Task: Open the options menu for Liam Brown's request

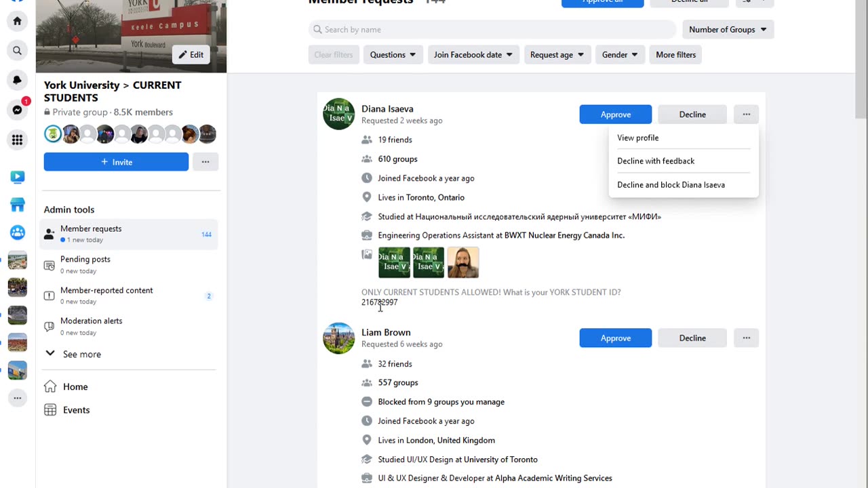Action: [746, 338]
